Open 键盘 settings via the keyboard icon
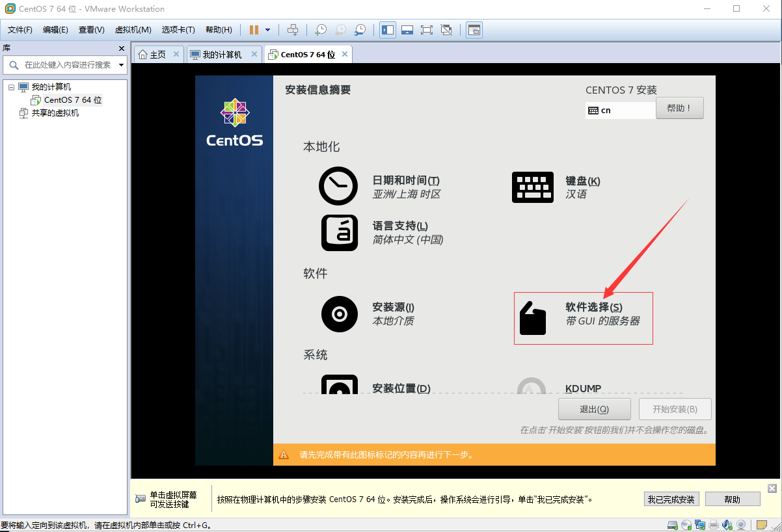 [x=533, y=187]
